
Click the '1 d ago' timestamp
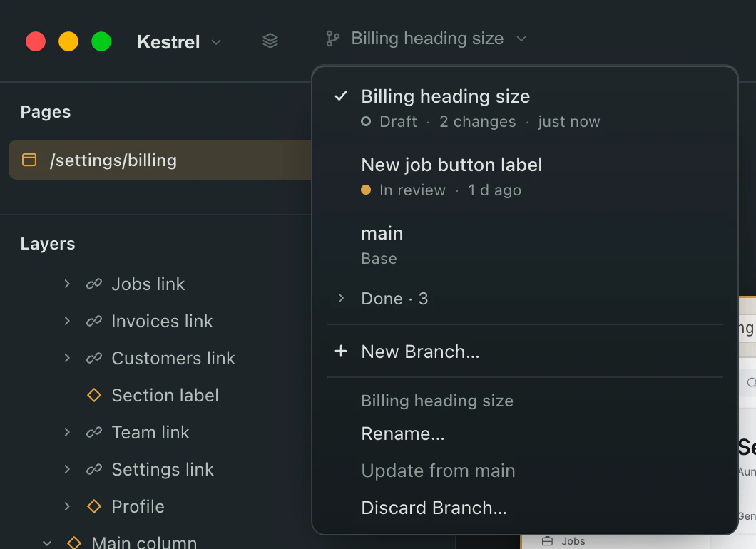[495, 190]
